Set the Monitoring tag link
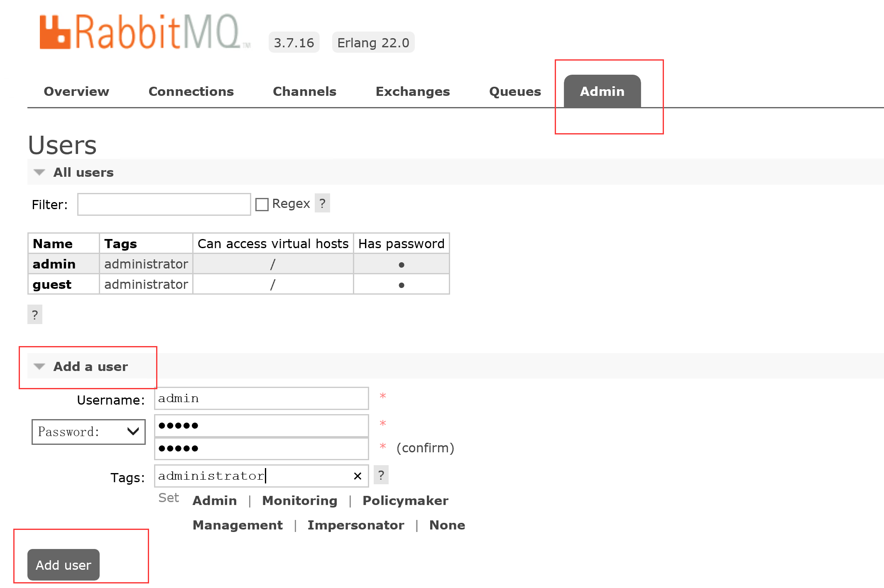This screenshot has width=884, height=588. pyautogui.click(x=299, y=500)
